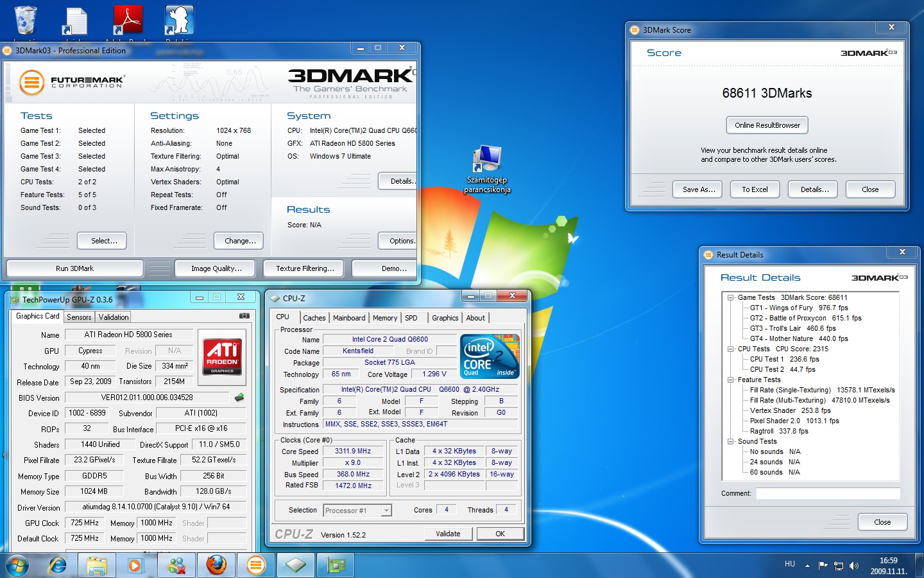
Task: Collapse the CPU Tests tree node
Action: tap(730, 349)
